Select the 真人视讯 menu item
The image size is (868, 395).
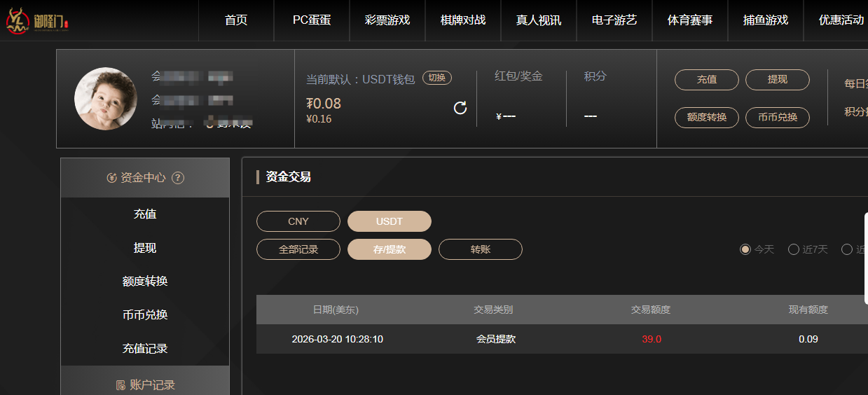click(539, 20)
